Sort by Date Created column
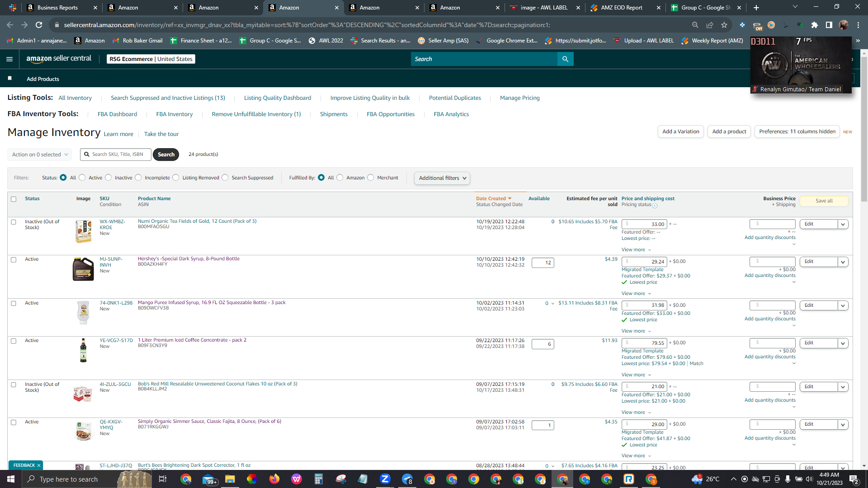 pos(494,199)
